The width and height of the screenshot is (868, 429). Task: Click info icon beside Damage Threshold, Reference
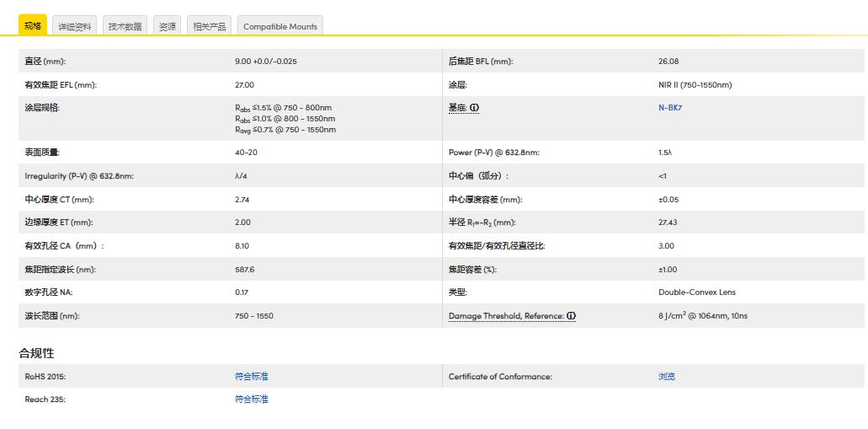pos(571,316)
